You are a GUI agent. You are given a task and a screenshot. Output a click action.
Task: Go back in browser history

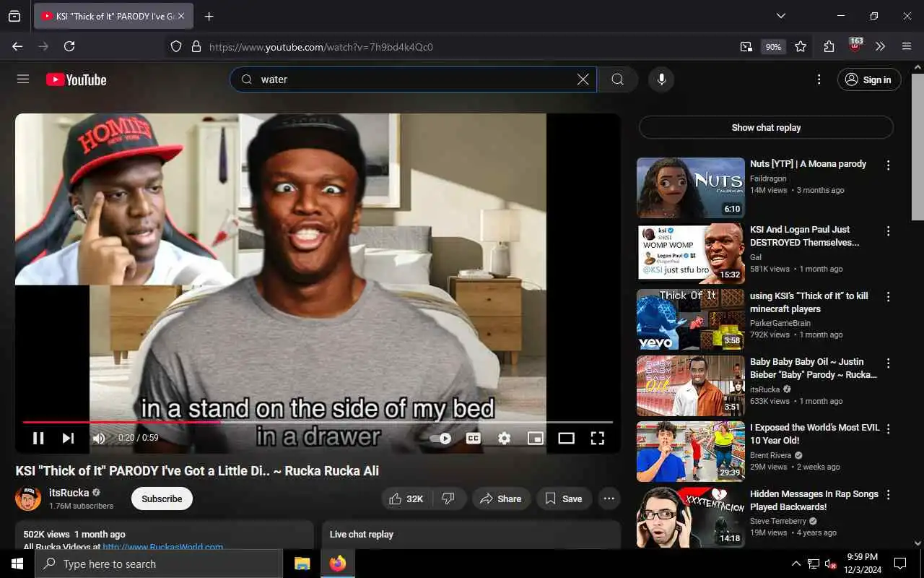pos(17,46)
